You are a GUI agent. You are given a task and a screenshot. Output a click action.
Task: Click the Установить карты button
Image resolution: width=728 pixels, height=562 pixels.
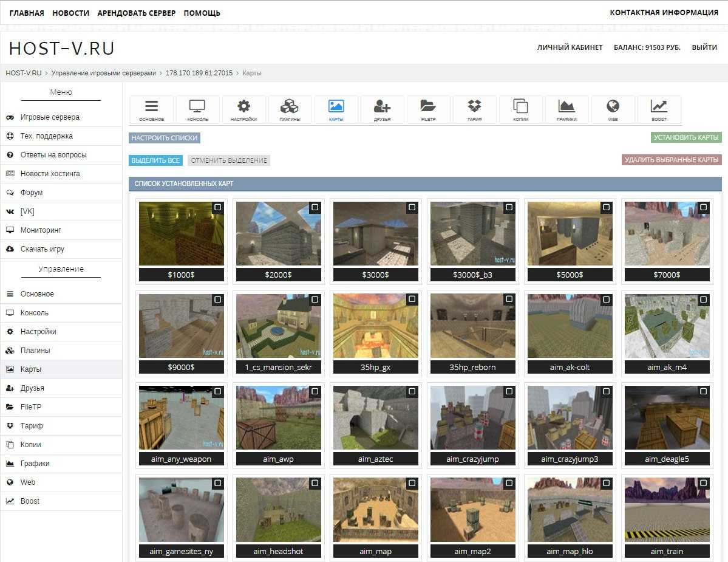686,137
